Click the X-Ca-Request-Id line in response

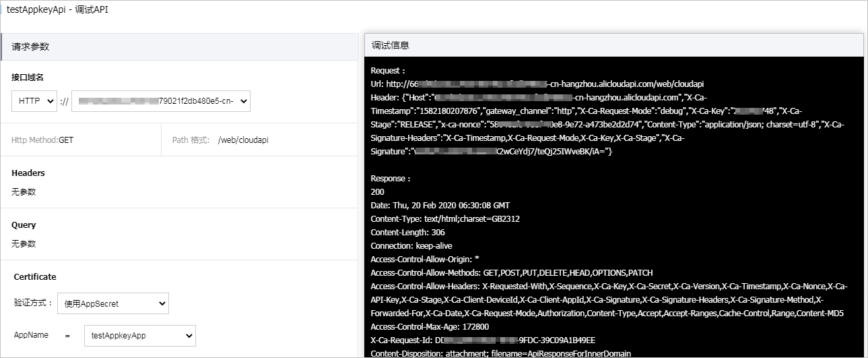(483, 340)
